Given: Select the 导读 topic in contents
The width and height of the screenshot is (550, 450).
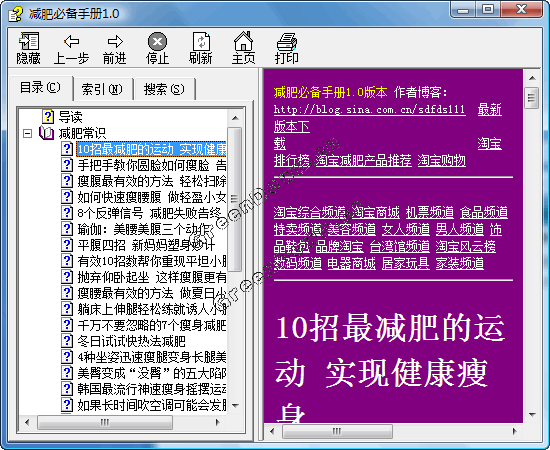Looking at the screenshot, I should (70, 116).
